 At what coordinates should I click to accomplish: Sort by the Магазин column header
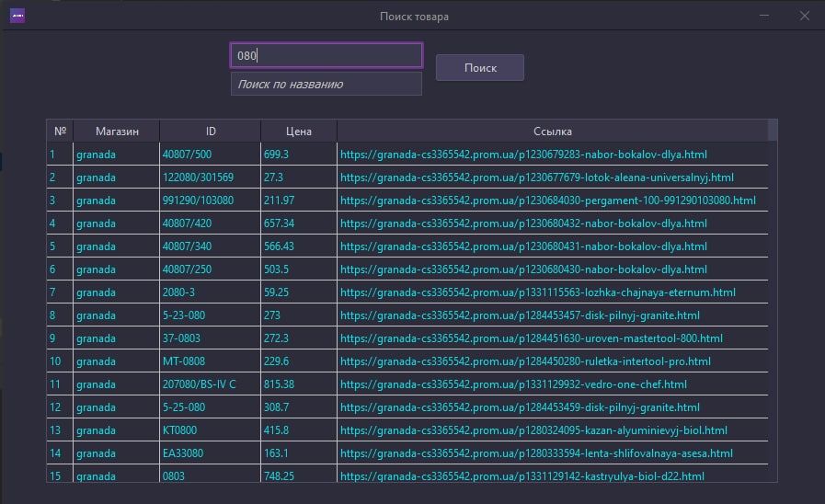pos(117,131)
